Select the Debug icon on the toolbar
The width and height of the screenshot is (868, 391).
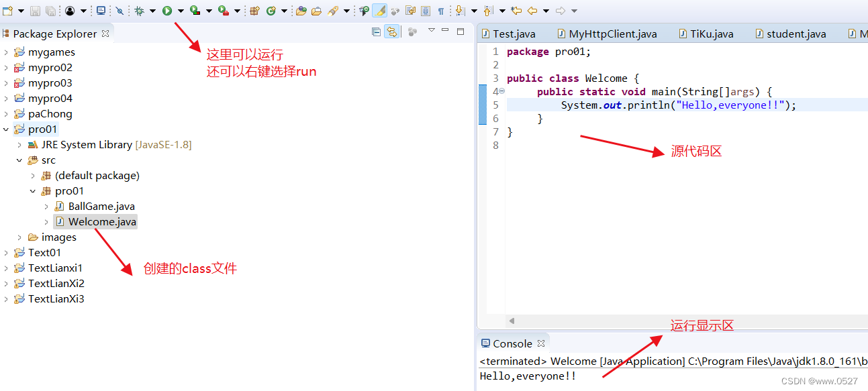139,10
